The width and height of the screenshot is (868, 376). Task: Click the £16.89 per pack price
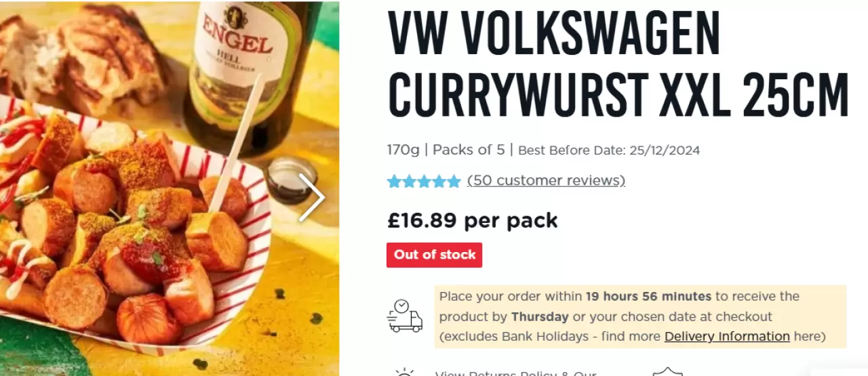(473, 220)
